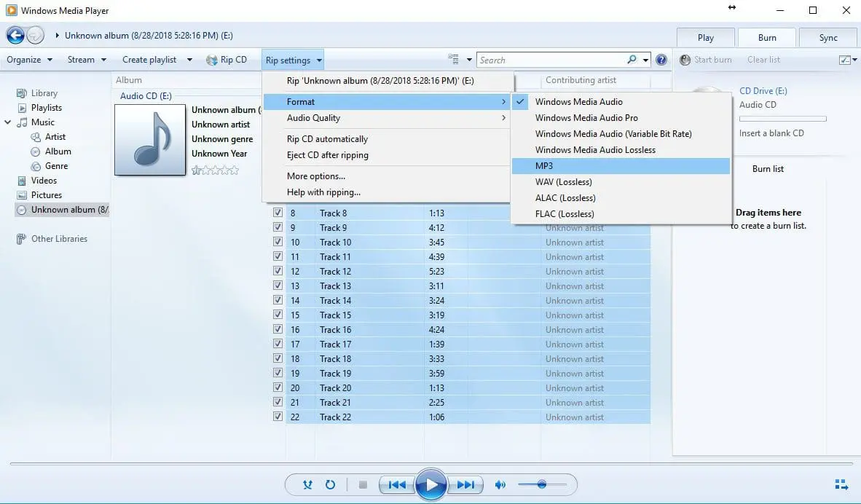Viewport: 861px width, 504px height.
Task: Toggle Eject CD after ripping
Action: click(x=386, y=155)
